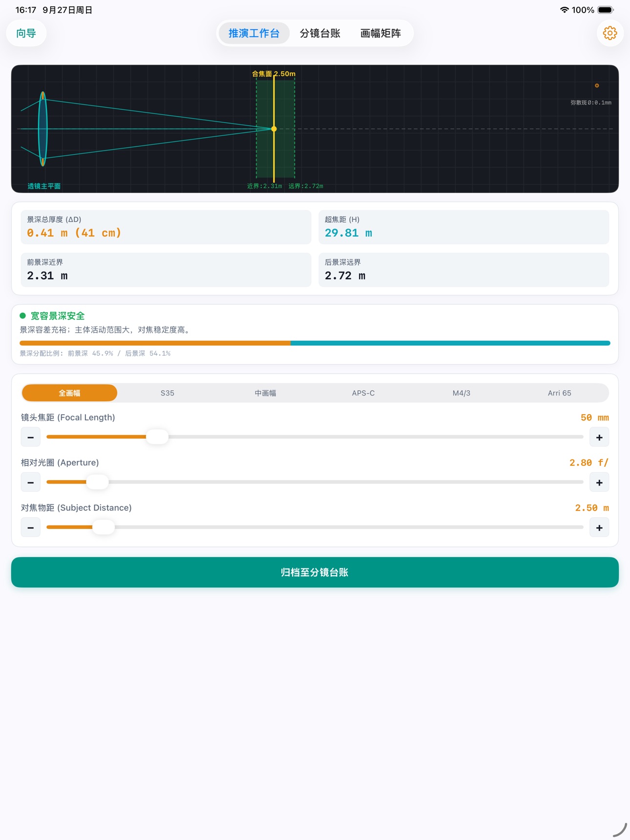Viewport: 630px width, 840px height.
Task: Tap the battery icon in status bar
Action: [x=606, y=10]
